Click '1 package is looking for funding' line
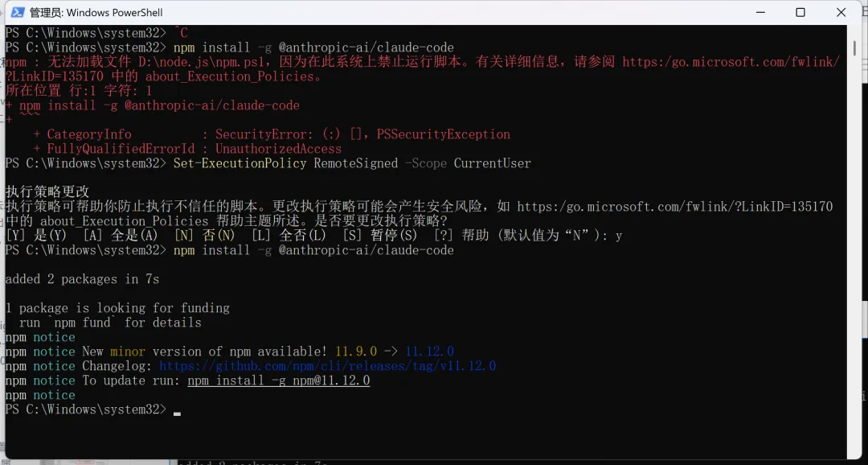Screen dimensions: 868x465 point(117,308)
